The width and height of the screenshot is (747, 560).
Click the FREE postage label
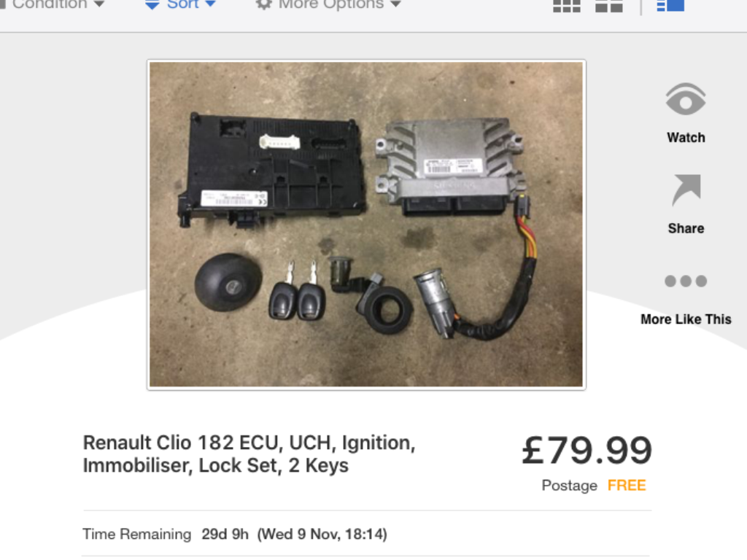pyautogui.click(x=627, y=485)
